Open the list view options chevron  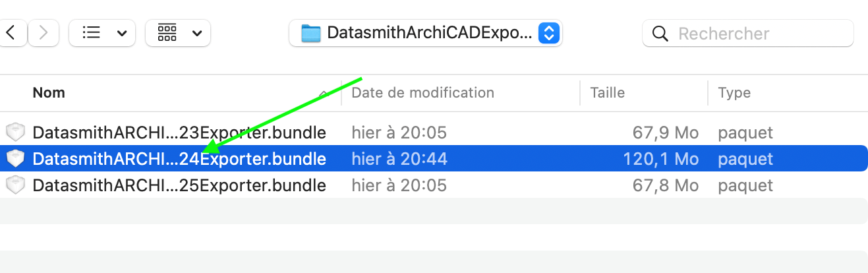pos(121,33)
